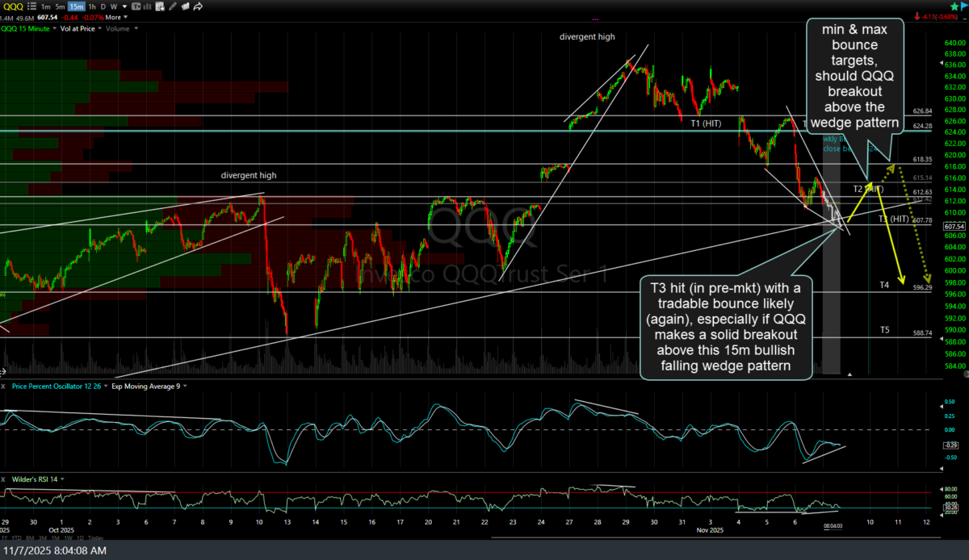Open the Wilder's RSI 14 settings dropdown
The image size is (969, 560).
coord(62,479)
